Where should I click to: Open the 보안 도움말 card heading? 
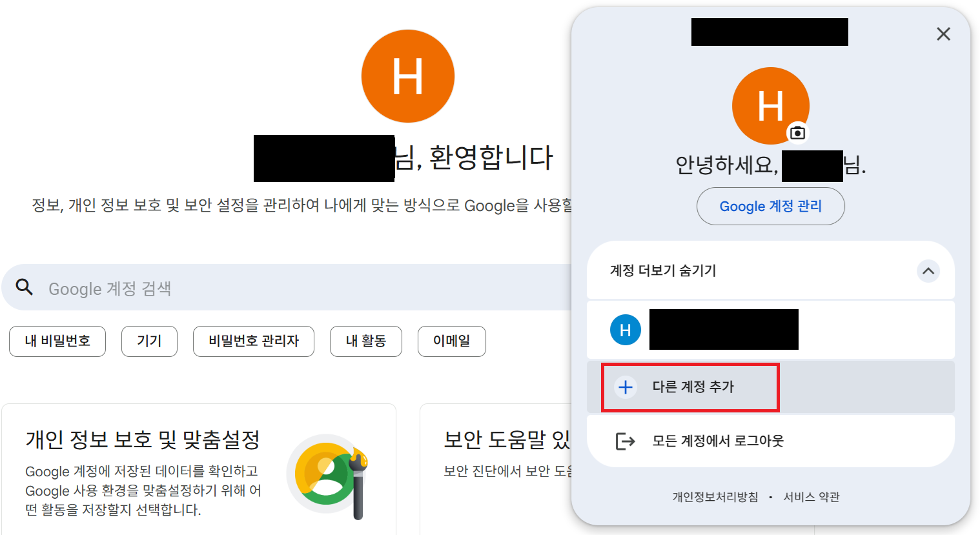click(x=507, y=440)
